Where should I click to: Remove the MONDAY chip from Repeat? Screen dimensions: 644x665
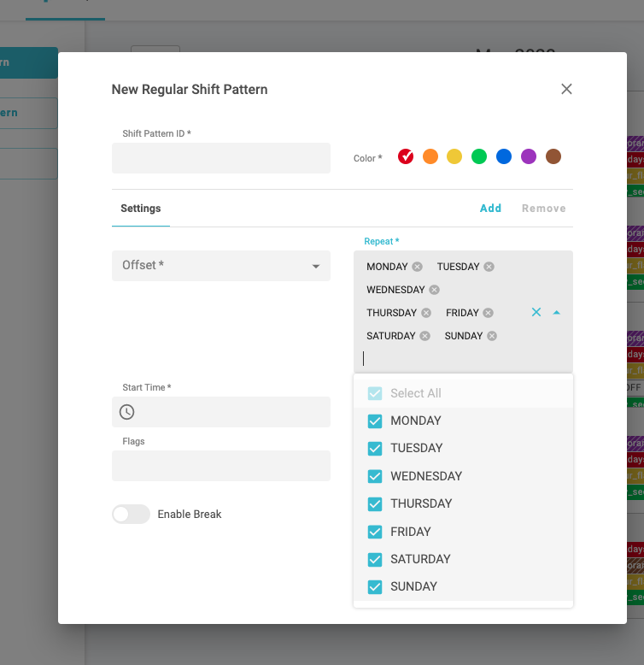417,267
